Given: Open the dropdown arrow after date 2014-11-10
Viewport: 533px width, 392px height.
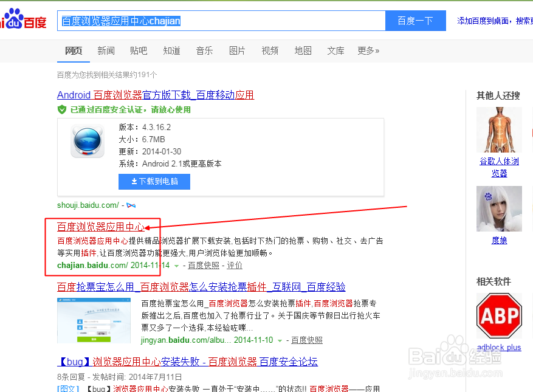Looking at the screenshot, I should tap(280, 339).
